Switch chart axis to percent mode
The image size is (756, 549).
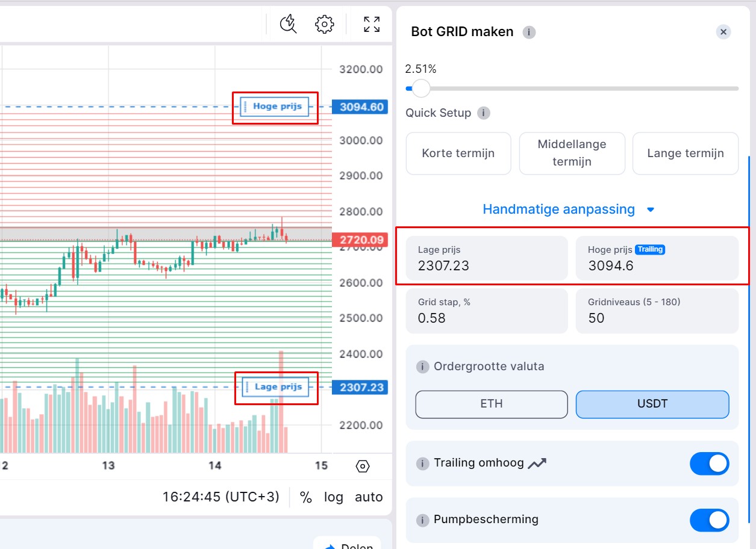click(306, 497)
